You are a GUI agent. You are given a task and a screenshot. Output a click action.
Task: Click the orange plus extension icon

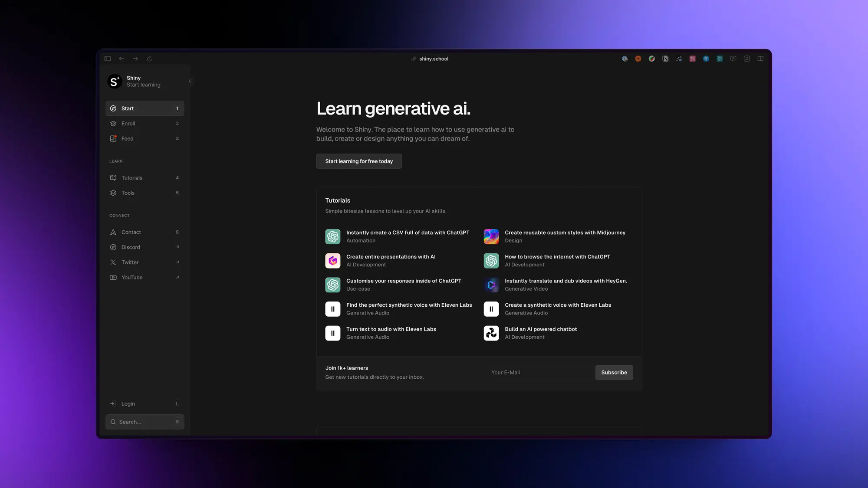coord(638,59)
